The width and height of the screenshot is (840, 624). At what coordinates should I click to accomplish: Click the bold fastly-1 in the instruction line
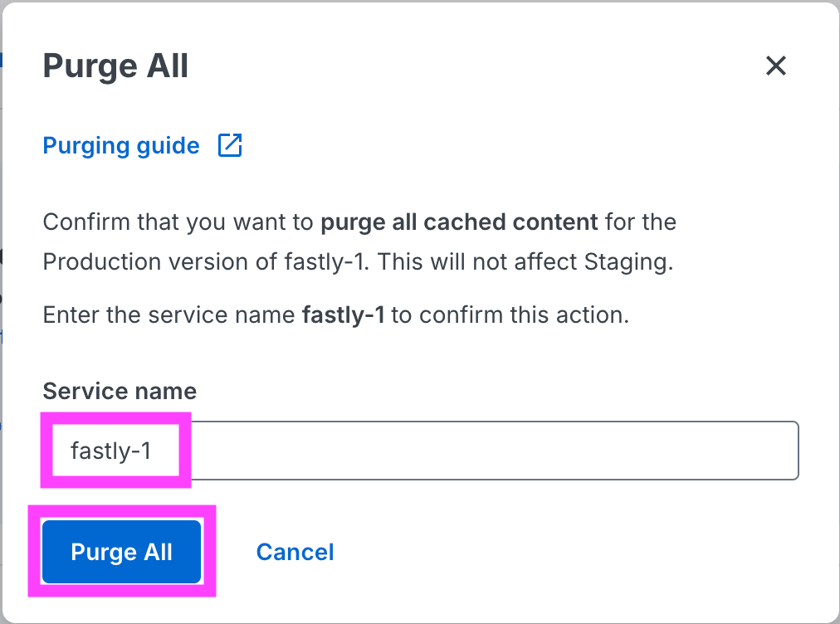click(x=343, y=315)
